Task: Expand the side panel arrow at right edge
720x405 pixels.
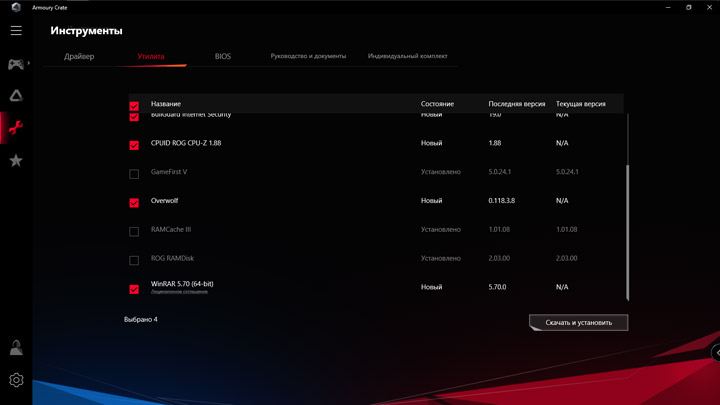Action: click(716, 353)
